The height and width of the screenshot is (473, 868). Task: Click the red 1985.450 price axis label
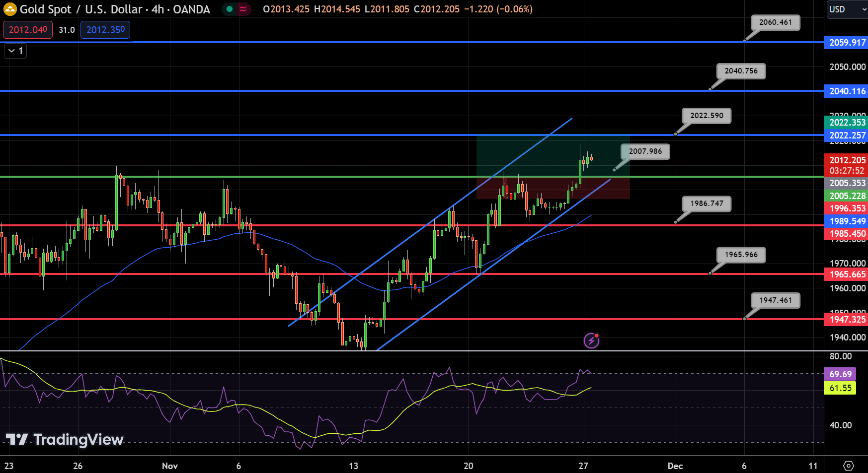pyautogui.click(x=846, y=234)
